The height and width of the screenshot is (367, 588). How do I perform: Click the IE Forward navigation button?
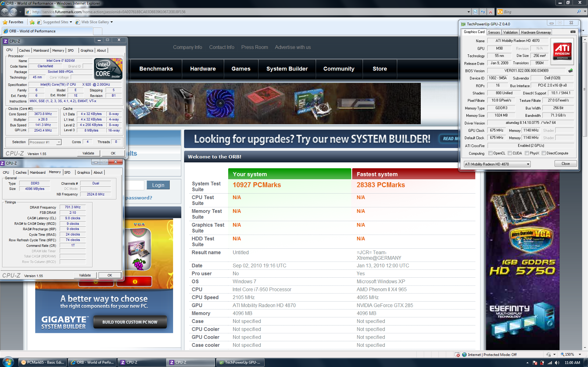coord(14,12)
